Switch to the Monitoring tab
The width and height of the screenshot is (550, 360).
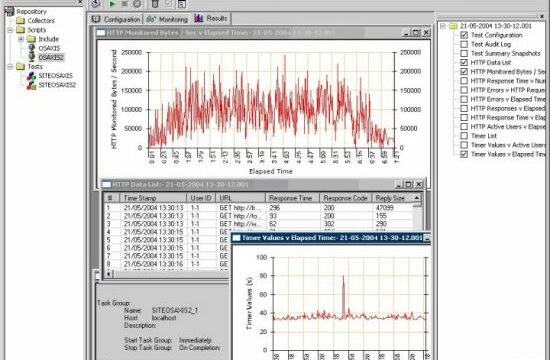pos(167,19)
